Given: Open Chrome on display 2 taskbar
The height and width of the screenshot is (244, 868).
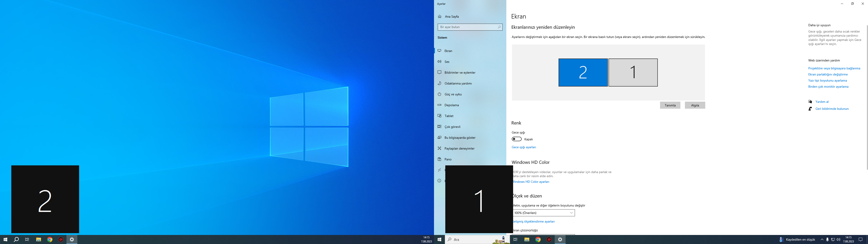Looking at the screenshot, I should [50, 240].
